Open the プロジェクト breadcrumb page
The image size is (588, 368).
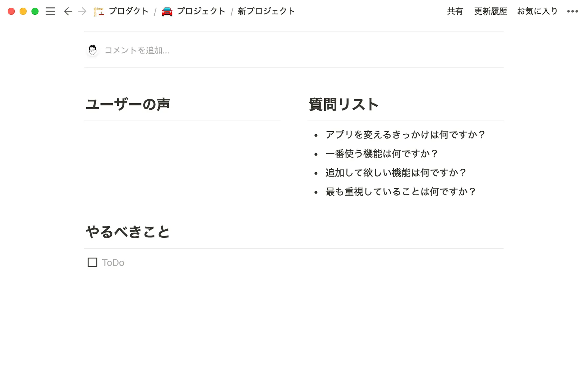click(201, 11)
